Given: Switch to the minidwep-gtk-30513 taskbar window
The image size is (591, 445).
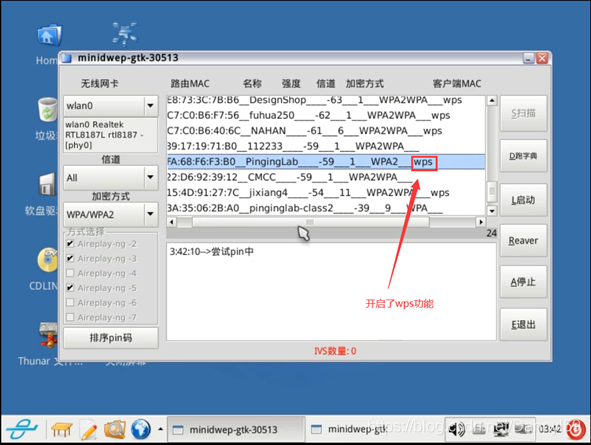Looking at the screenshot, I should (x=236, y=430).
